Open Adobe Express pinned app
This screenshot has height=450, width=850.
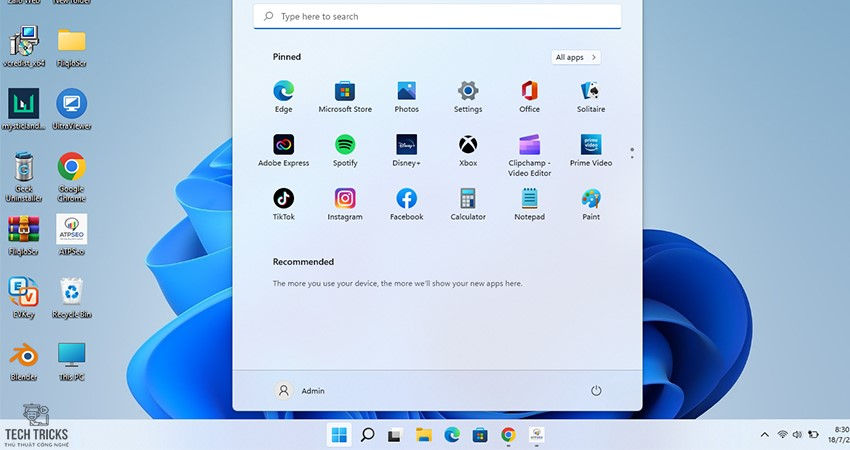284,151
